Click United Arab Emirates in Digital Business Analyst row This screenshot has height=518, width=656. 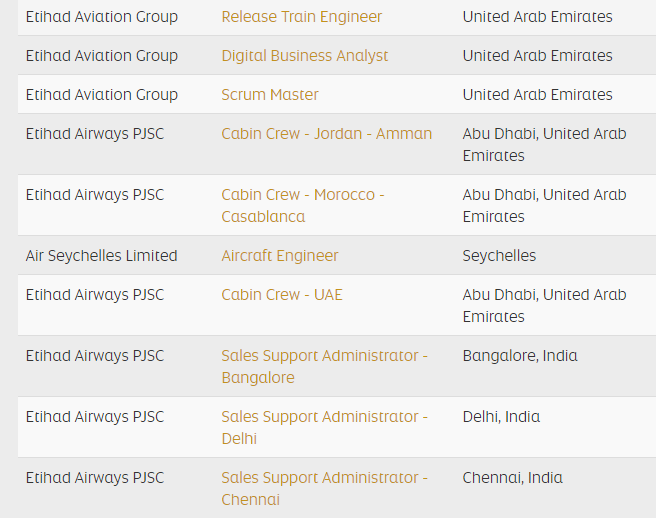click(x=537, y=56)
